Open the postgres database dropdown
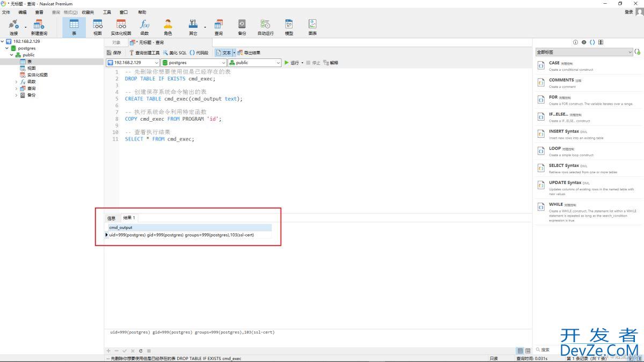 194,63
